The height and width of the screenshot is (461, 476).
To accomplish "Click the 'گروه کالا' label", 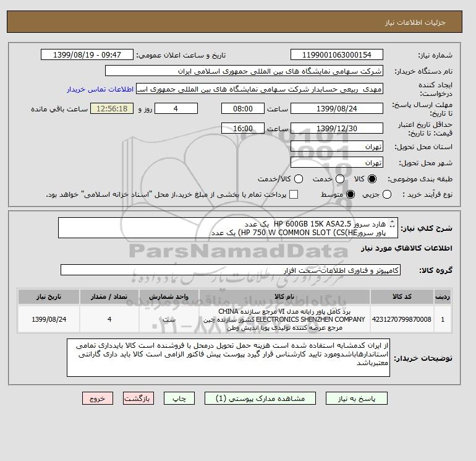I will tap(436, 270).
